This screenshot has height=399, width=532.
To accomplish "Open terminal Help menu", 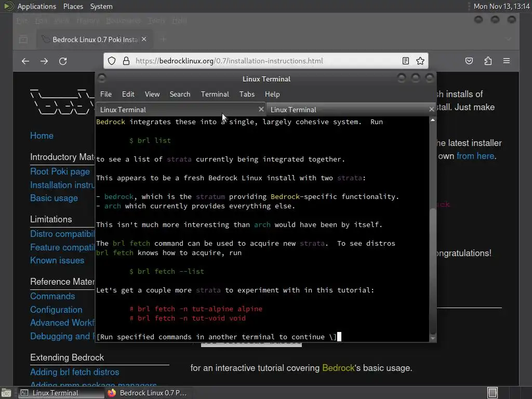I will (x=272, y=95).
